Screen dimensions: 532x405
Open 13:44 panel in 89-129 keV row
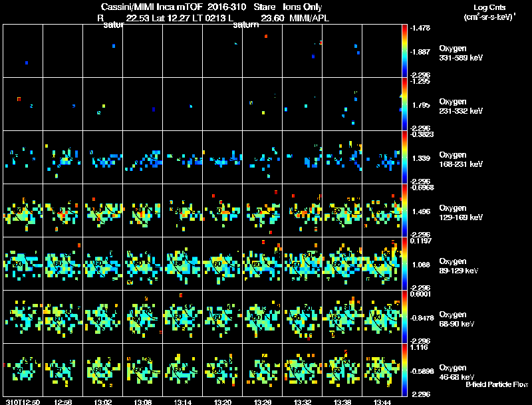[x=382, y=263]
